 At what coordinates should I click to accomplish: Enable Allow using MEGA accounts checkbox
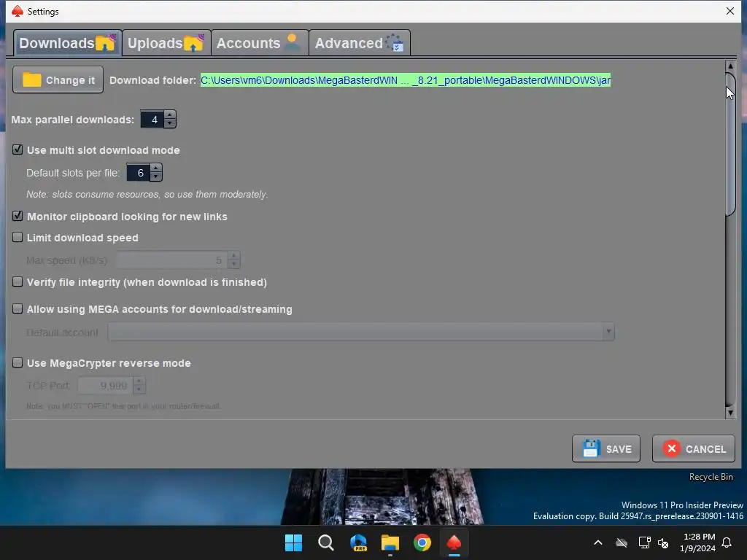pos(18,308)
